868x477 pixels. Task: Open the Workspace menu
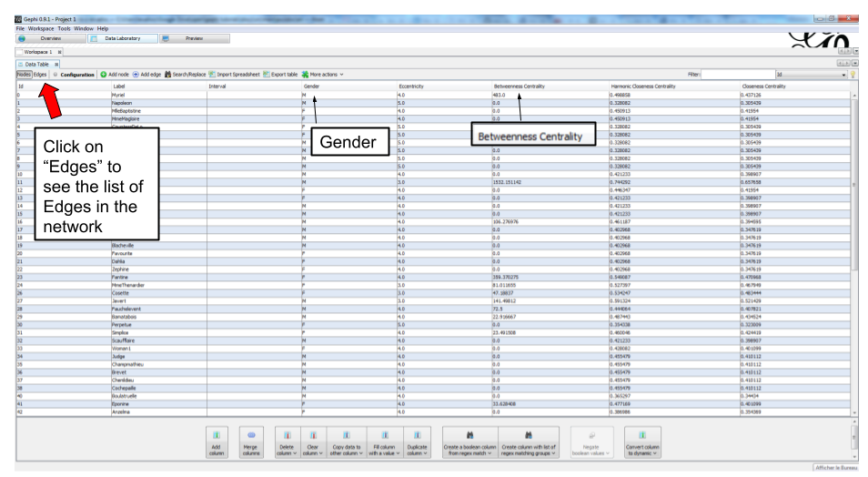(41, 29)
